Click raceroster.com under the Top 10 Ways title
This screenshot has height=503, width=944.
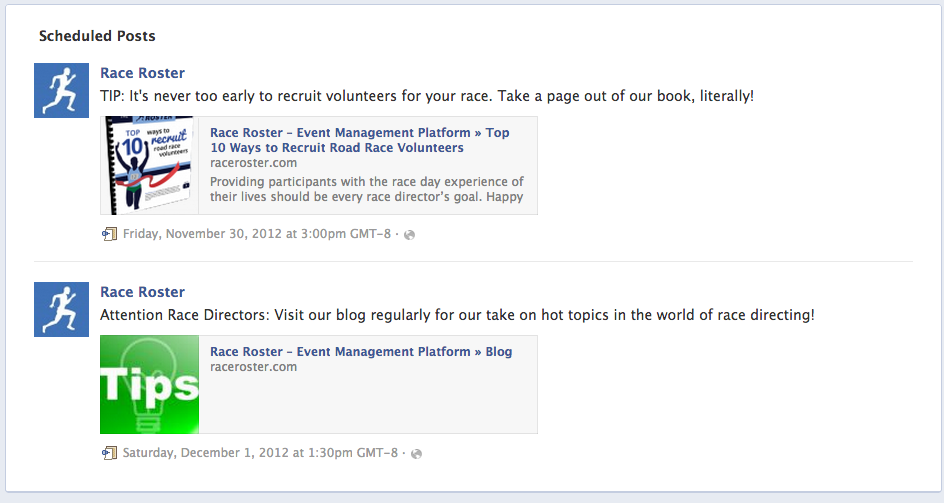coord(253,162)
